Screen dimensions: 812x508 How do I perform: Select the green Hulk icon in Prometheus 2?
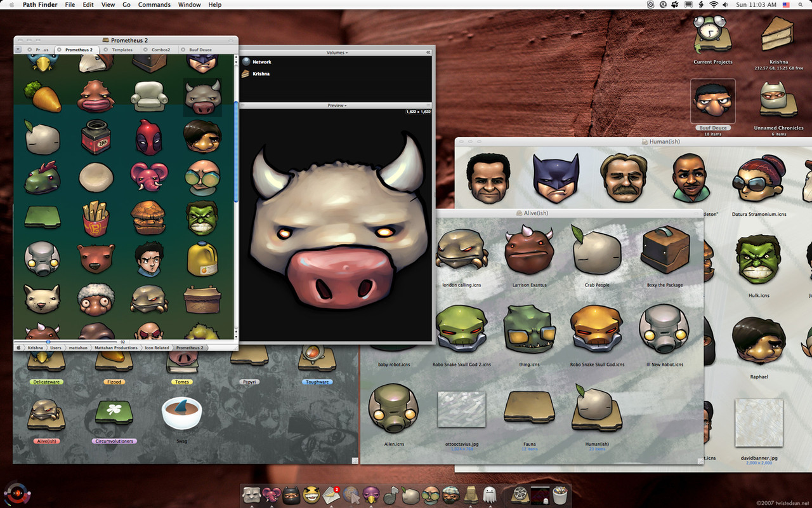coord(202,218)
